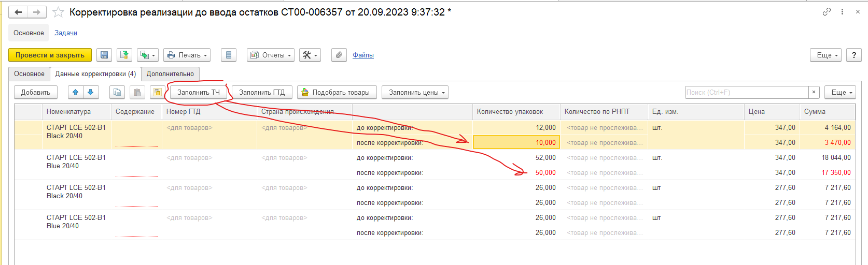
Task: Open the table's Еще menu near search
Action: point(840,92)
